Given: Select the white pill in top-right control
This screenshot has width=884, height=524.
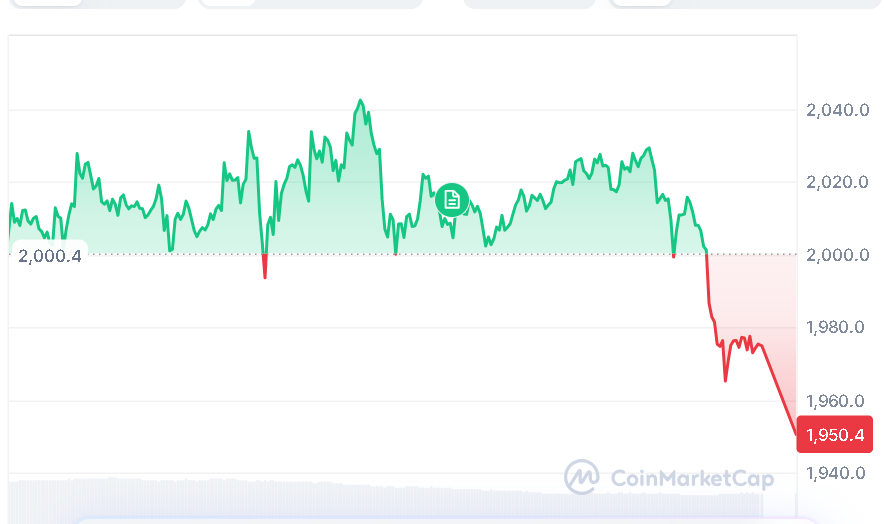Looking at the screenshot, I should (640, 3).
